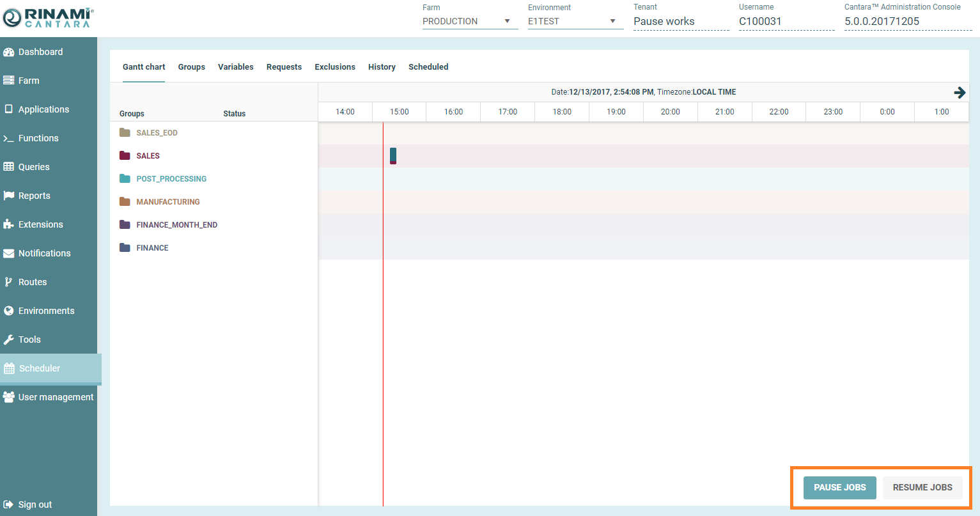The image size is (980, 516).
Task: Switch to the Exclusions tab
Action: pyautogui.click(x=334, y=67)
